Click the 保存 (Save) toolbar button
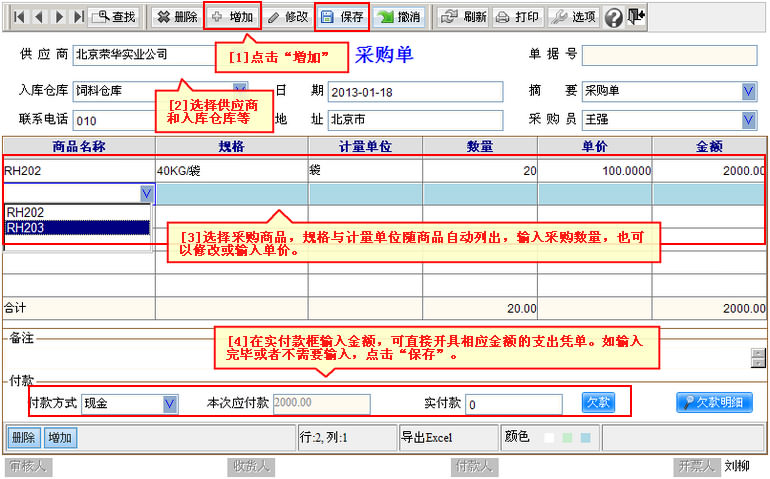 [342, 17]
